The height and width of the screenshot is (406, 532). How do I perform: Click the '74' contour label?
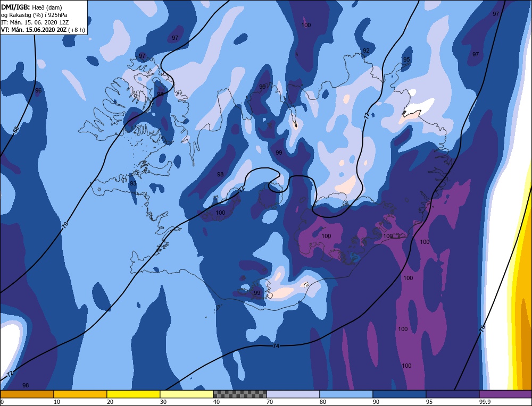point(276,346)
